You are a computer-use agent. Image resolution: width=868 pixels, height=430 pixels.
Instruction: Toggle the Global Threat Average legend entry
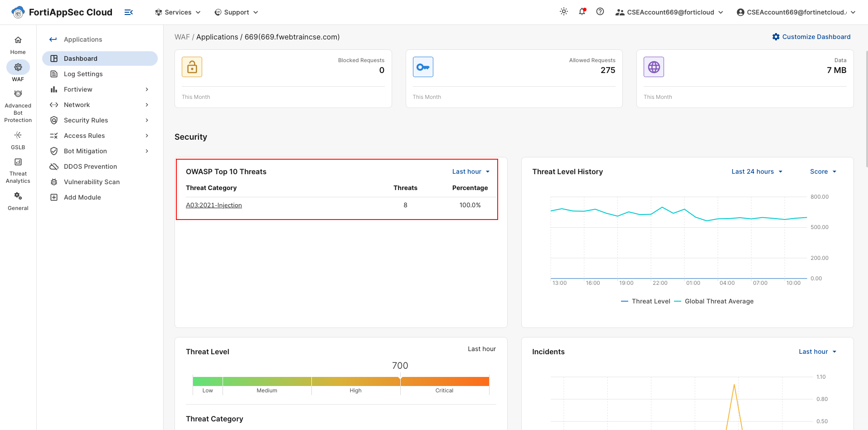point(714,301)
